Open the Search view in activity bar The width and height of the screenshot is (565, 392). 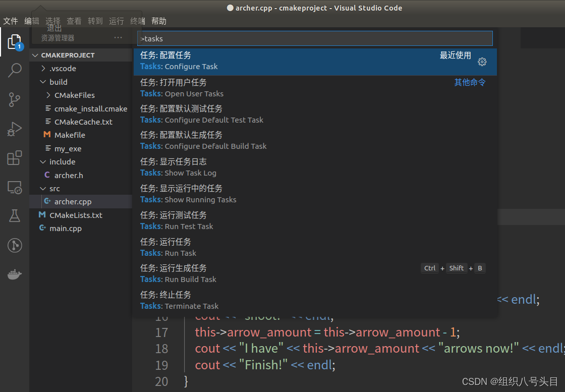tap(15, 70)
